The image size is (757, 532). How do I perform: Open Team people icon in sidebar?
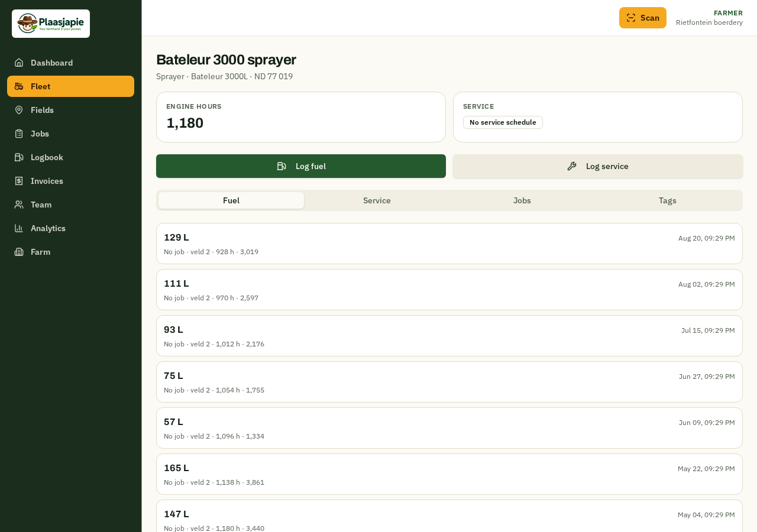click(x=19, y=205)
